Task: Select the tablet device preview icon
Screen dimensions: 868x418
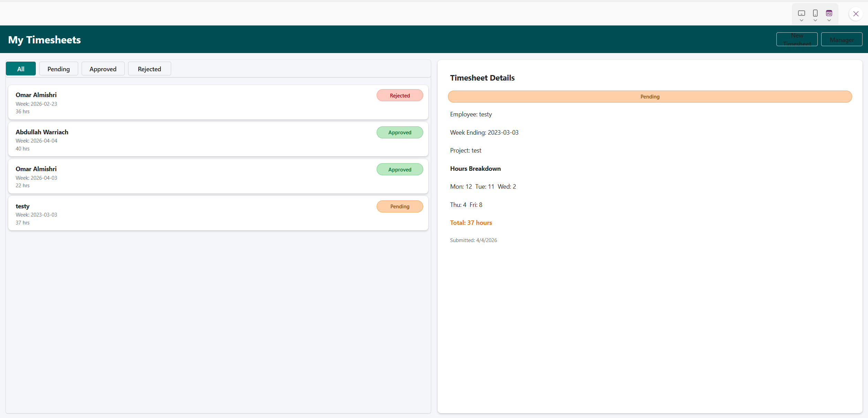Action: click(801, 13)
